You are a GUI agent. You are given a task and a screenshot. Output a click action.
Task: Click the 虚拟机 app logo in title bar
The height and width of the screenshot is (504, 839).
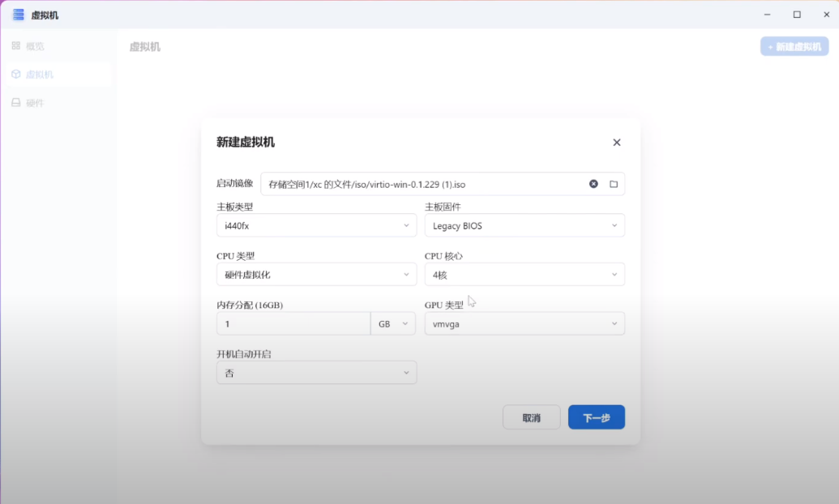(18, 15)
